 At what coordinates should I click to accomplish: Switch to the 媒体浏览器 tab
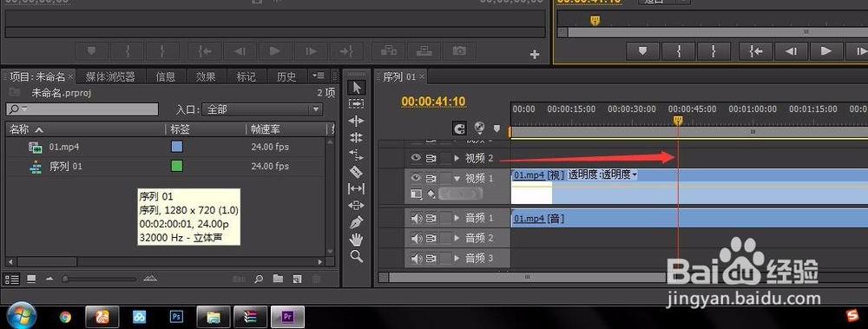[111, 76]
